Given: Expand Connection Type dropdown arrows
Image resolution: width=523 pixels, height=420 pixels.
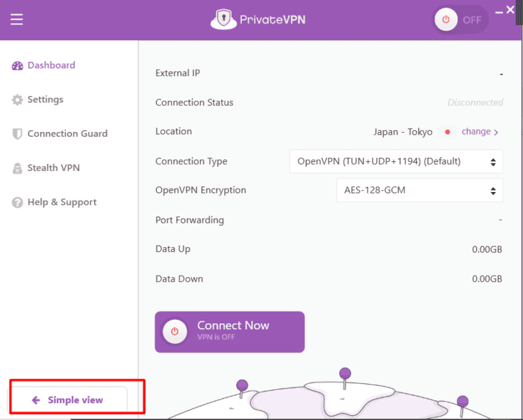Looking at the screenshot, I should pyautogui.click(x=493, y=162).
